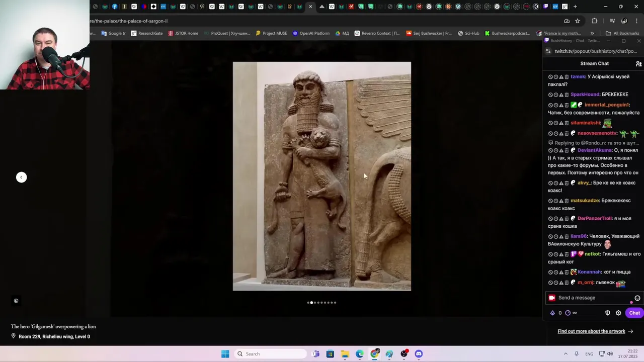
Task: Open the Chrome profile avatar
Action: point(624,21)
